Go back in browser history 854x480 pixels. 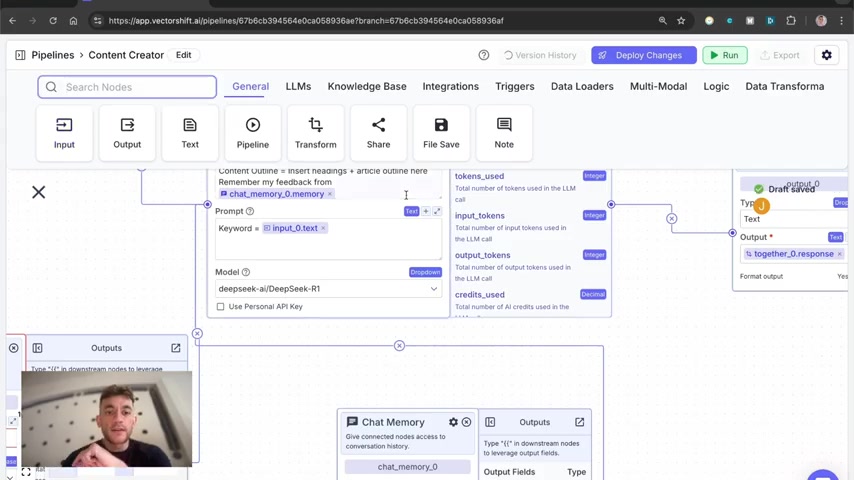[x=13, y=21]
